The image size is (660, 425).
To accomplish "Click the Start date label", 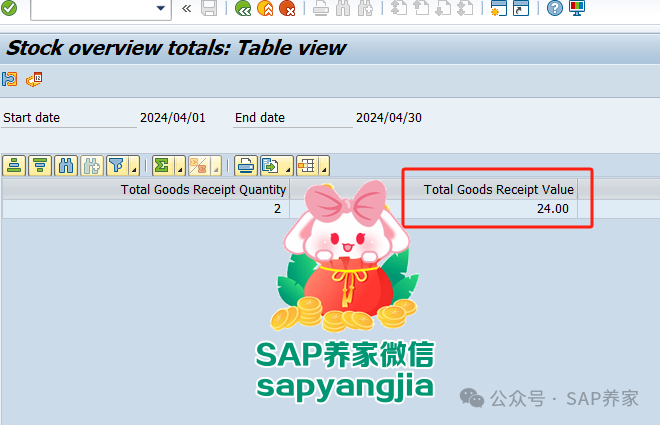I will (32, 118).
